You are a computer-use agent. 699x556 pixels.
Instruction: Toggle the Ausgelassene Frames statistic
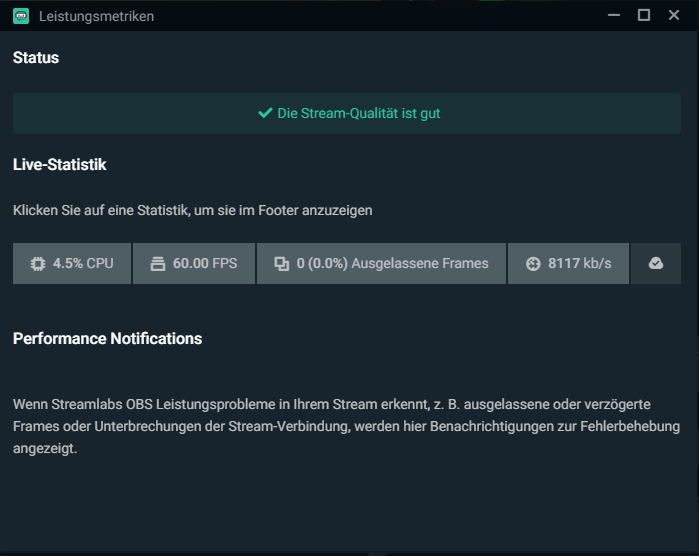pos(381,264)
